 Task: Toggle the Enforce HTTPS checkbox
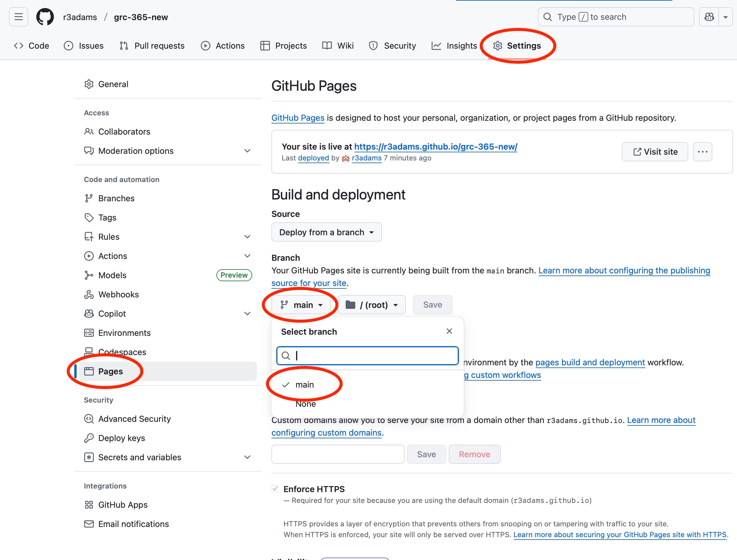pos(275,489)
